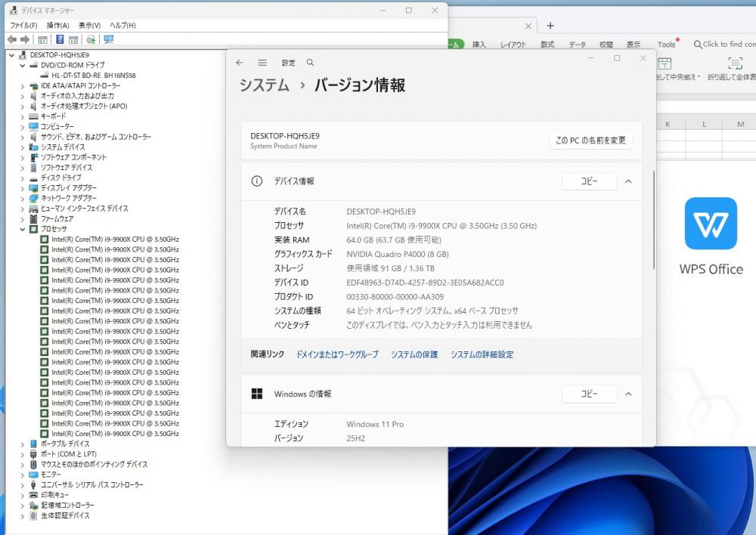
Task: Click the info icon beside デバイス情報
Action: (x=257, y=181)
